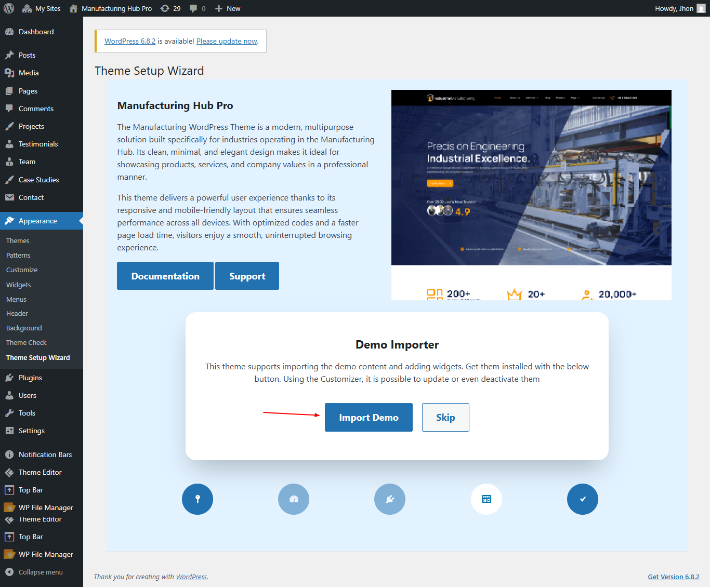710x588 pixels.
Task: Click the Settings sliders icon
Action: [9, 431]
